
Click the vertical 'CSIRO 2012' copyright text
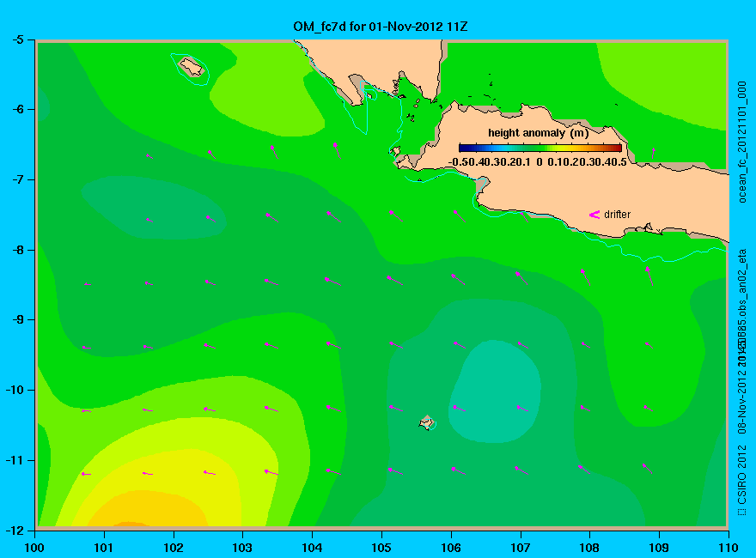tap(742, 475)
